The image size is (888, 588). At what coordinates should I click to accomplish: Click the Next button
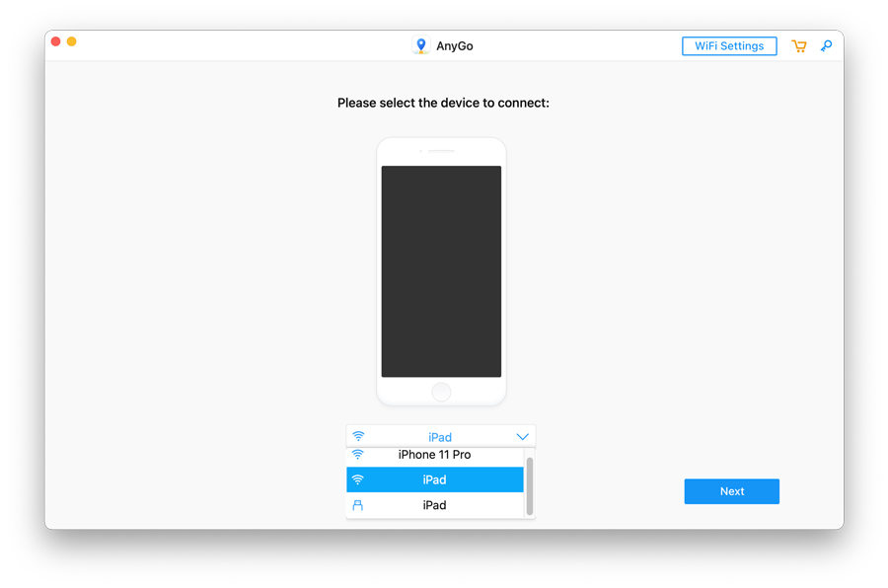click(x=731, y=490)
